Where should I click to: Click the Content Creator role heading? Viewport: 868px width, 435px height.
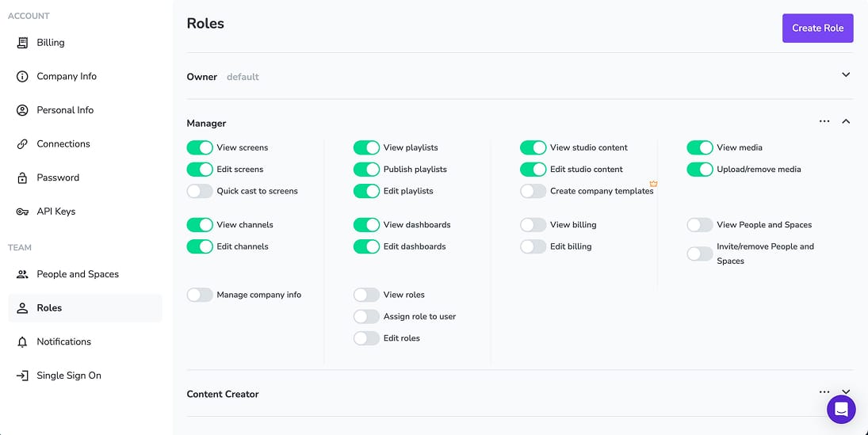[223, 394]
